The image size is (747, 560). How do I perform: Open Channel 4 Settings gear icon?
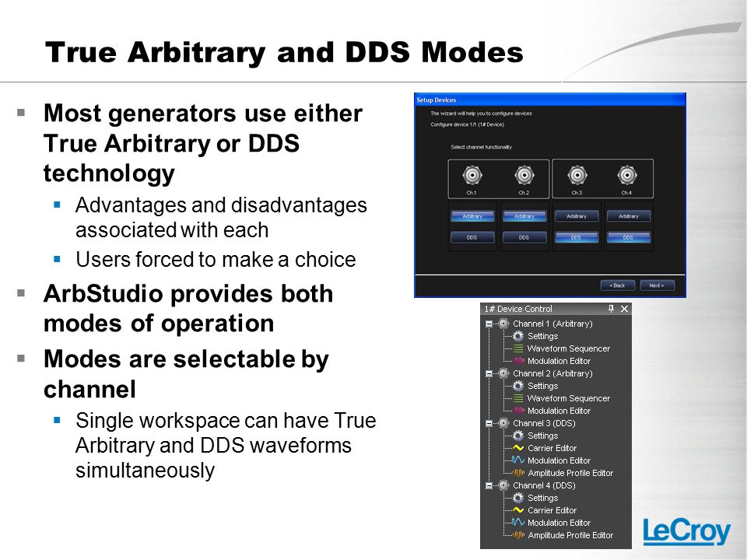518,498
